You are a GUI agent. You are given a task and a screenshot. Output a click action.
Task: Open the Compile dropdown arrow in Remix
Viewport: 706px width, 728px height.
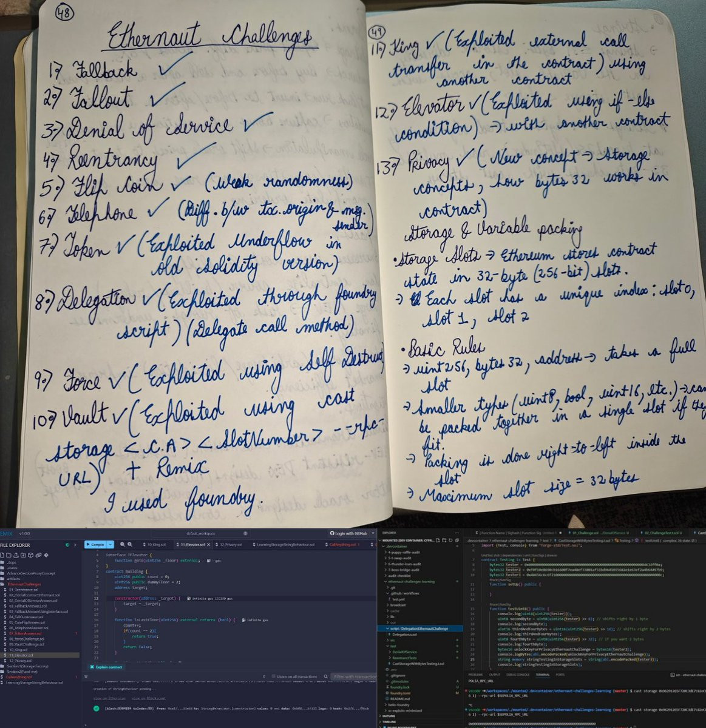click(x=110, y=544)
